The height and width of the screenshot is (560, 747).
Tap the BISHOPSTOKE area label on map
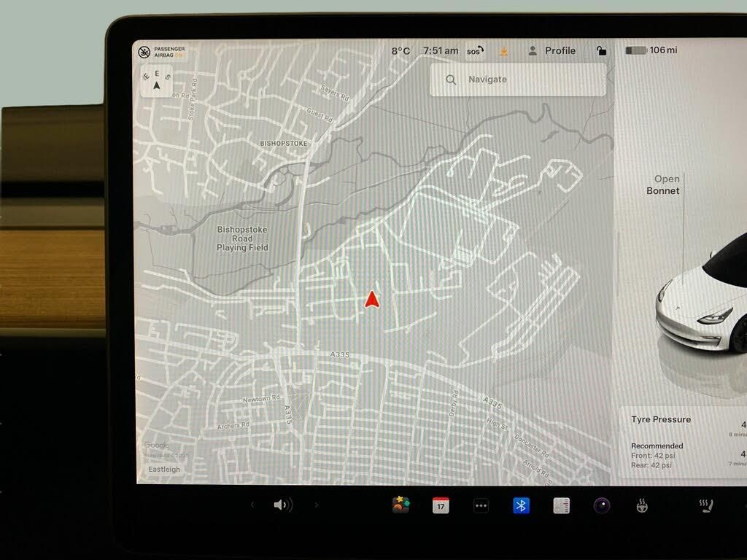point(284,144)
